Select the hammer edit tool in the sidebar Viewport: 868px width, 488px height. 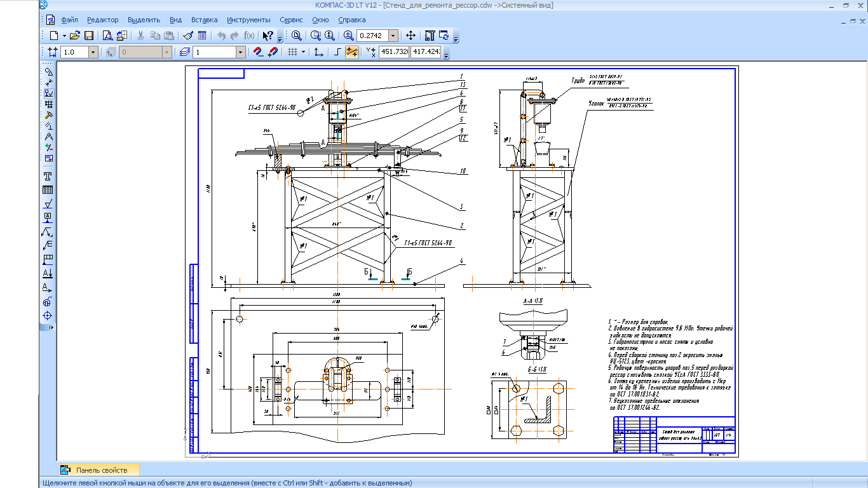[48, 116]
